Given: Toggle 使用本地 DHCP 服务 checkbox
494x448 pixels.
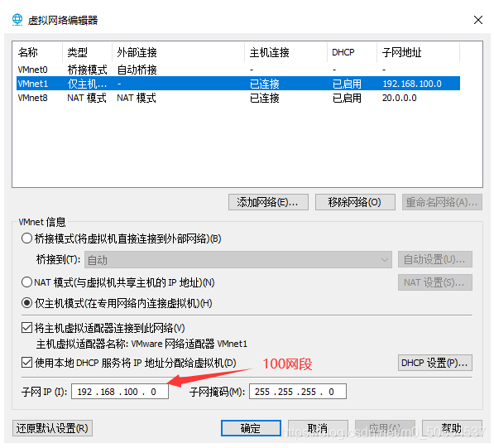Looking at the screenshot, I should click(26, 363).
